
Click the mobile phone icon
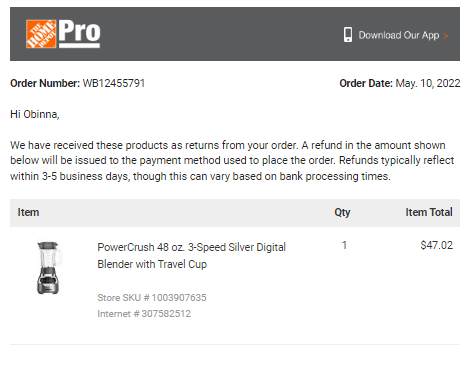point(348,35)
